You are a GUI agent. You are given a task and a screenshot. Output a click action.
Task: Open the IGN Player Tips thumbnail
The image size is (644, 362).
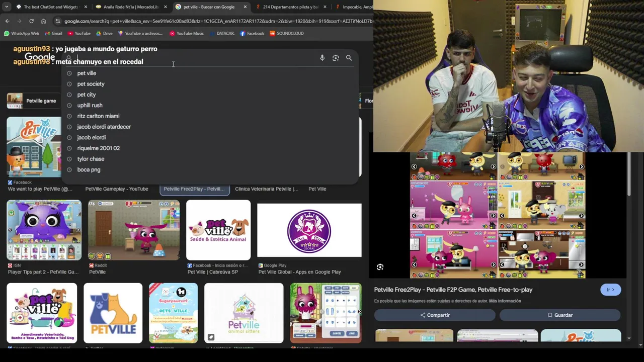[x=44, y=230]
